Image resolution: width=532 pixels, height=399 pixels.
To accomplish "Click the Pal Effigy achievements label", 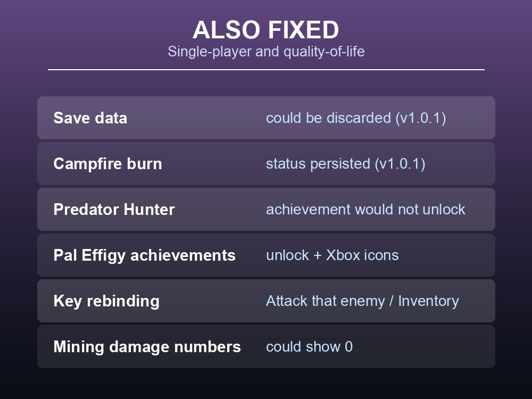I will pyautogui.click(x=144, y=255).
